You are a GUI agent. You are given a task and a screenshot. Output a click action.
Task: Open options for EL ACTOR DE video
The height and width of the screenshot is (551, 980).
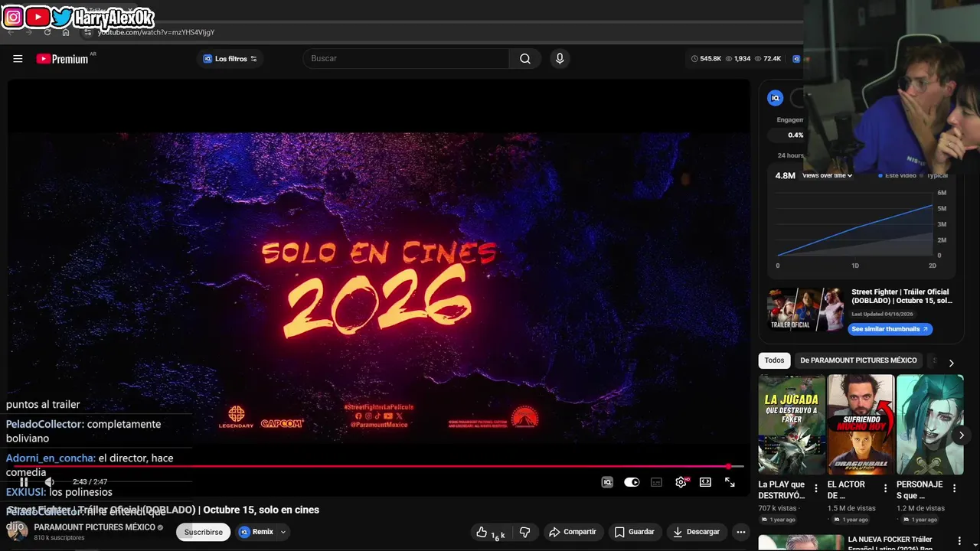(885, 488)
